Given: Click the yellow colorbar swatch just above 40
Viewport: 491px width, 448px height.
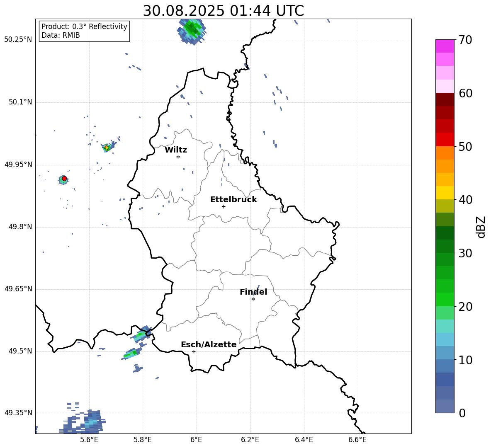Looking at the screenshot, I should (x=445, y=193).
